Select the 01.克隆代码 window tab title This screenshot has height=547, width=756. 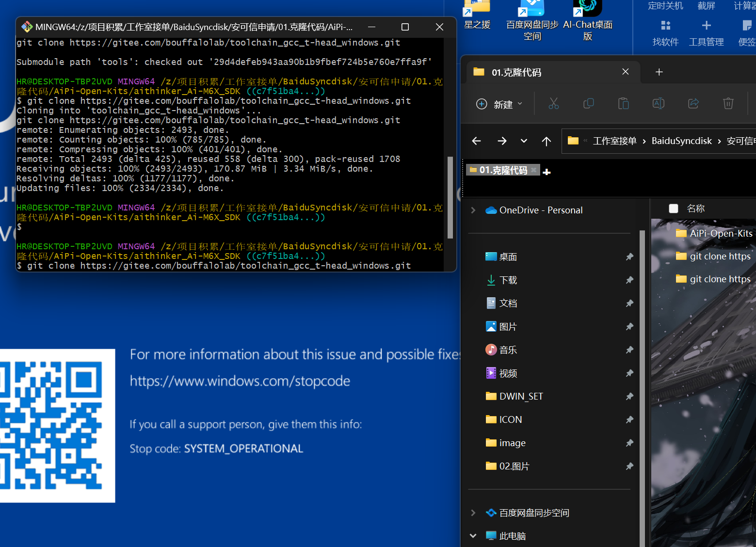(x=516, y=72)
